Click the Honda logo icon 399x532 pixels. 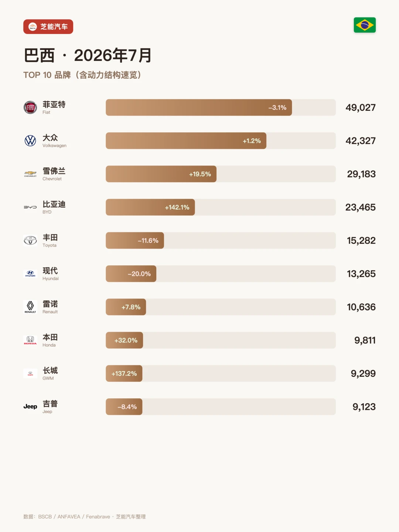coord(30,340)
